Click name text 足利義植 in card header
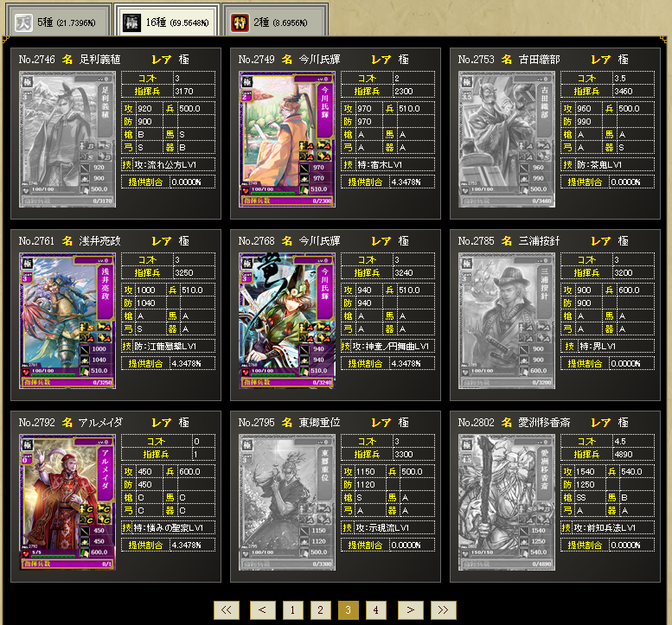This screenshot has height=625, width=672. (99, 60)
